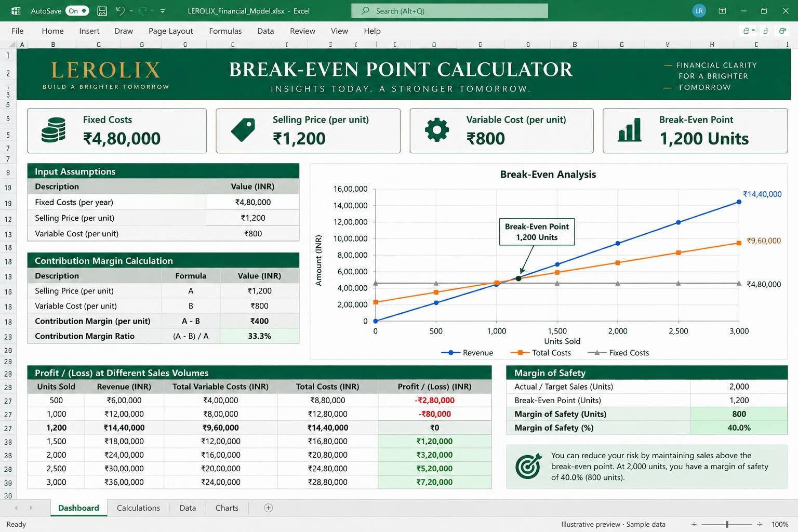This screenshot has height=532, width=798.
Task: Click the Redo arrow icon
Action: (143, 11)
